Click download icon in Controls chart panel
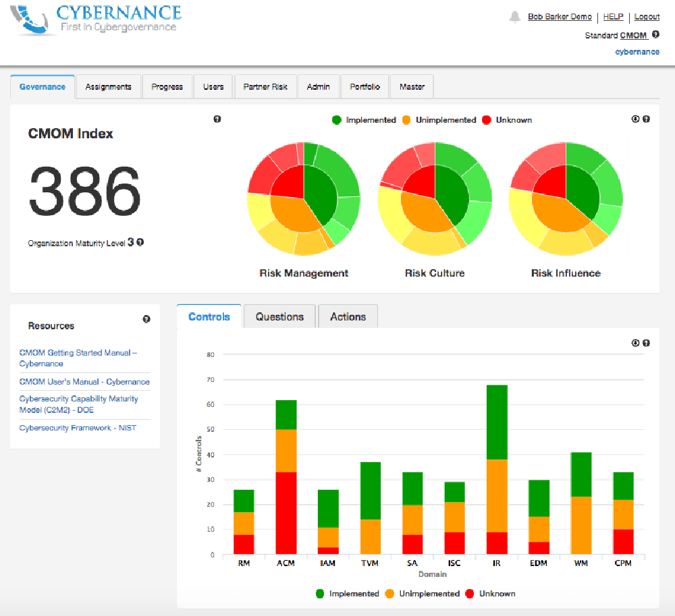 (635, 343)
